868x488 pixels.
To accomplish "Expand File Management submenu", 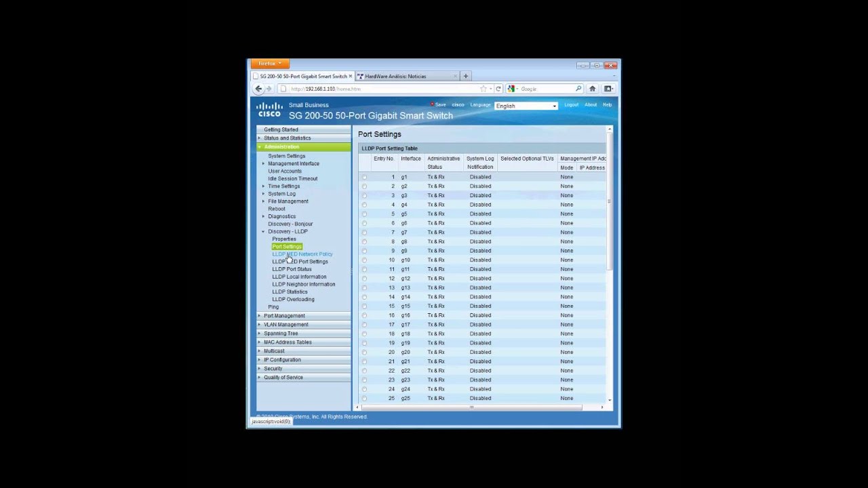I will (288, 201).
